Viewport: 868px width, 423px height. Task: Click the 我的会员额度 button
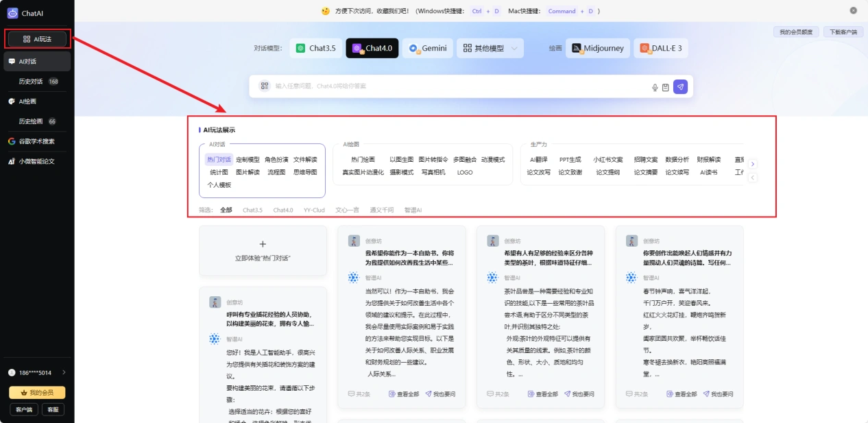pyautogui.click(x=796, y=32)
